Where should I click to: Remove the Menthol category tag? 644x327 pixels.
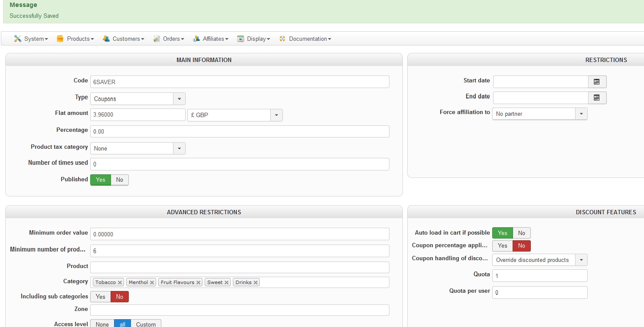[x=152, y=282]
